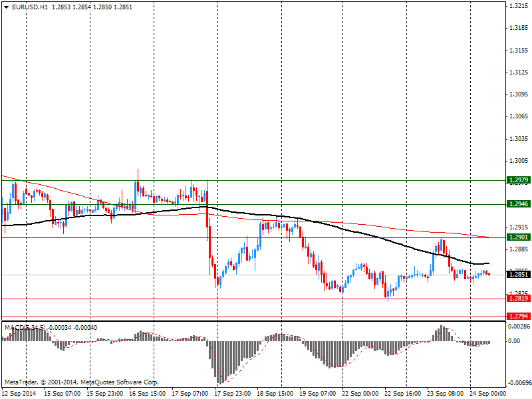This screenshot has width=532, height=399.
Task: Click the 17 Sep 07:00 time axis label
Action: pyautogui.click(x=190, y=394)
